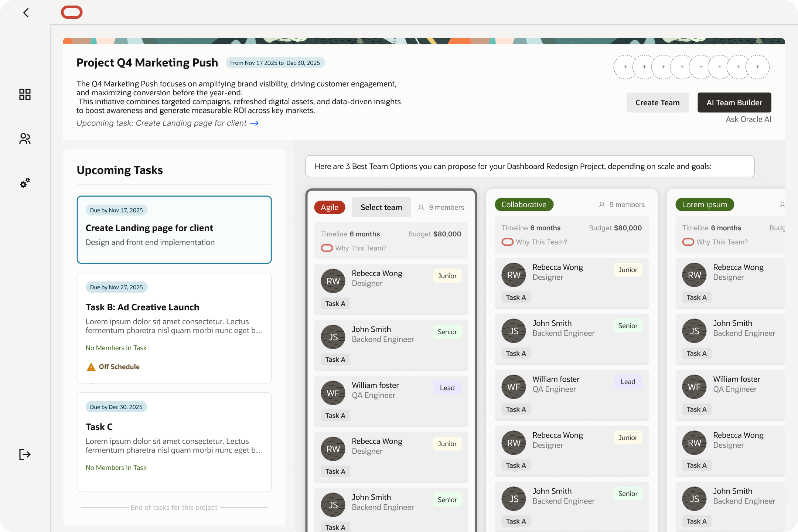Click the members icon next to 9 members

[x=421, y=207]
